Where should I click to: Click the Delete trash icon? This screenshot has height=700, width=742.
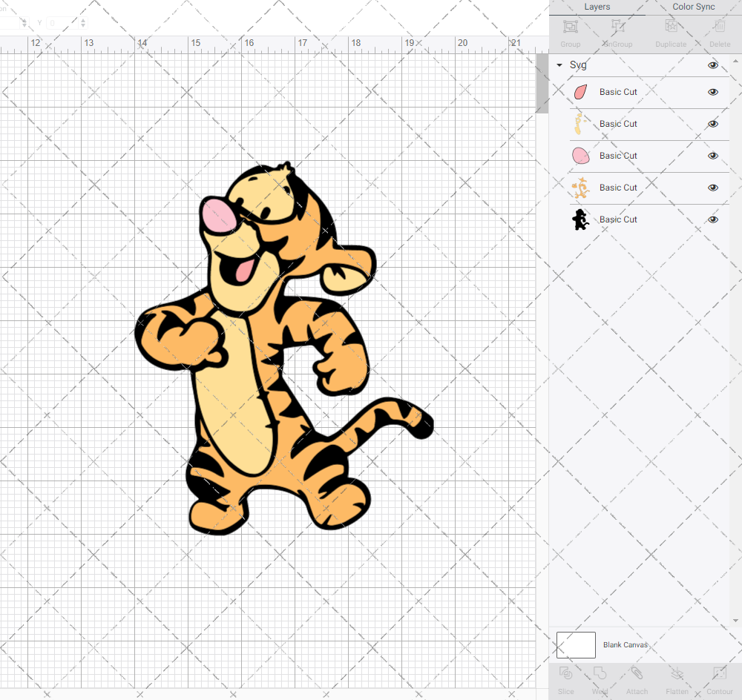(x=720, y=27)
